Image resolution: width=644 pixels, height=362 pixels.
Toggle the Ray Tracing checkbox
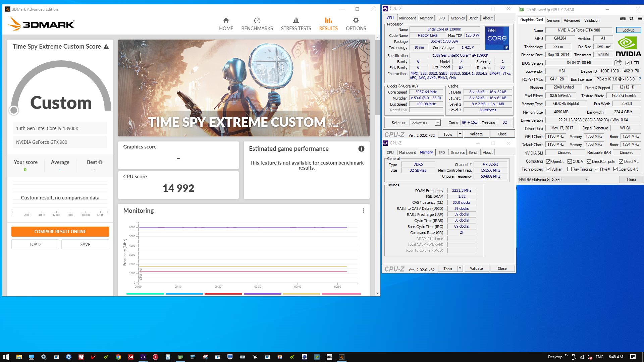569,169
